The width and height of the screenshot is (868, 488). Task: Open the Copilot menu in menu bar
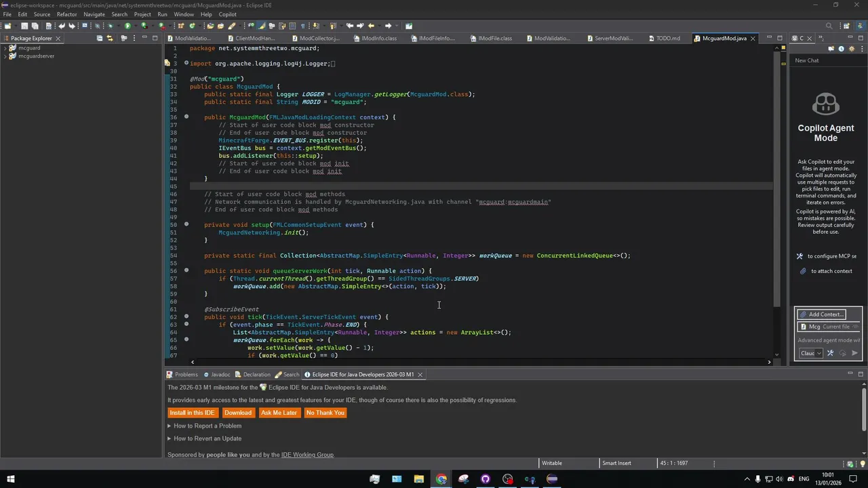point(227,14)
